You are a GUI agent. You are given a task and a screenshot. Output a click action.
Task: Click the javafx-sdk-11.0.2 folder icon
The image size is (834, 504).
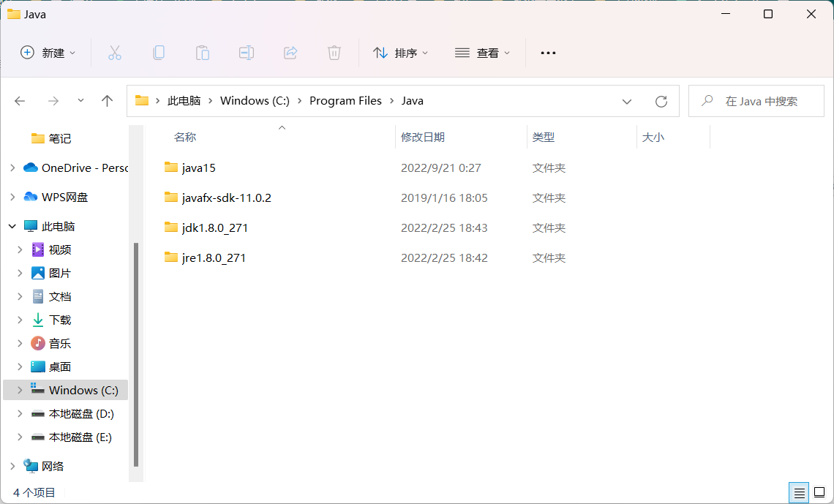pos(170,198)
